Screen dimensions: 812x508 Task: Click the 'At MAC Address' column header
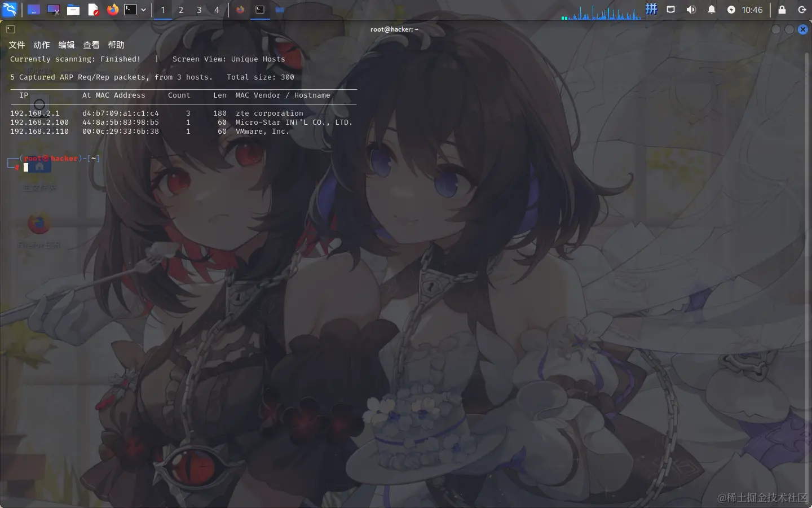pos(114,95)
